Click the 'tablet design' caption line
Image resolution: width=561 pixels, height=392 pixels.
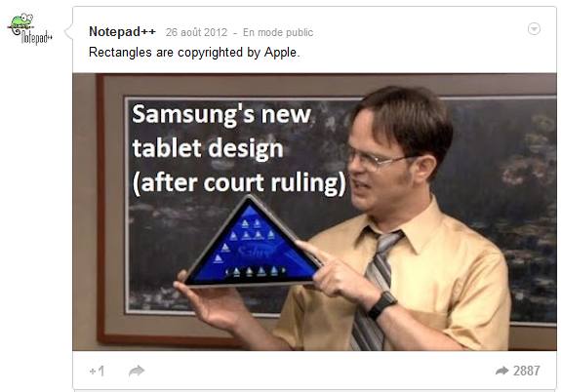pyautogui.click(x=208, y=148)
